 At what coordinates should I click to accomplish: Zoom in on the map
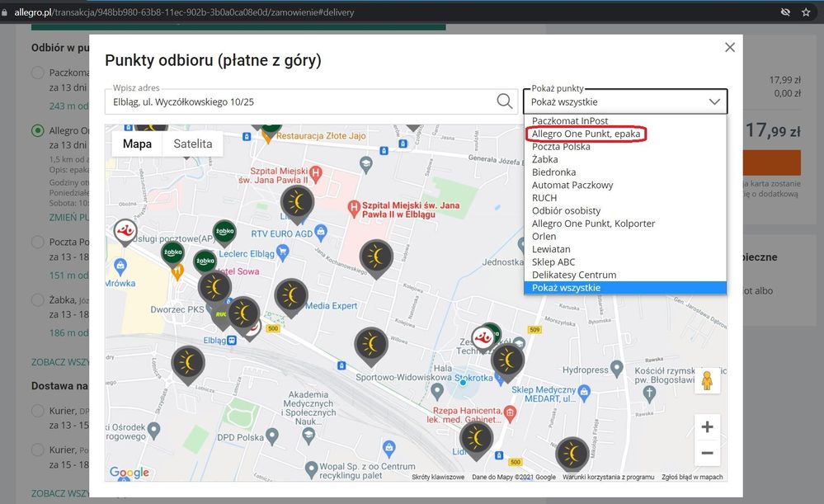coord(708,426)
